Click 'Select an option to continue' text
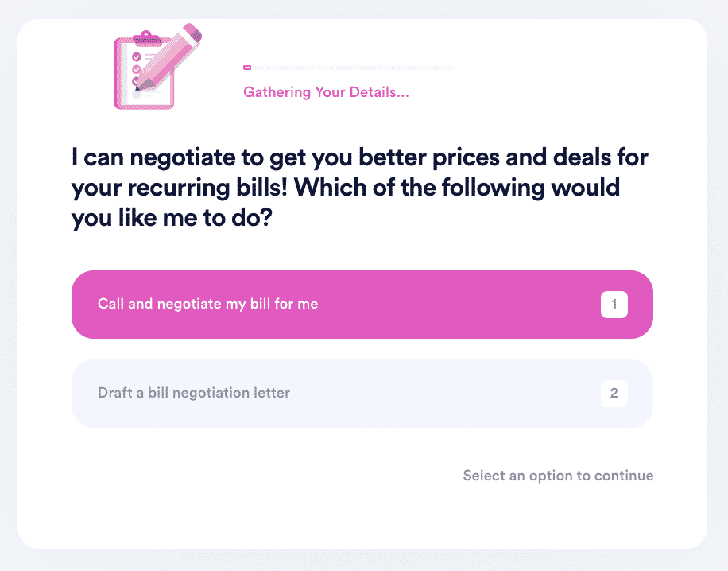Viewport: 728px width, 571px height. pyautogui.click(x=558, y=476)
